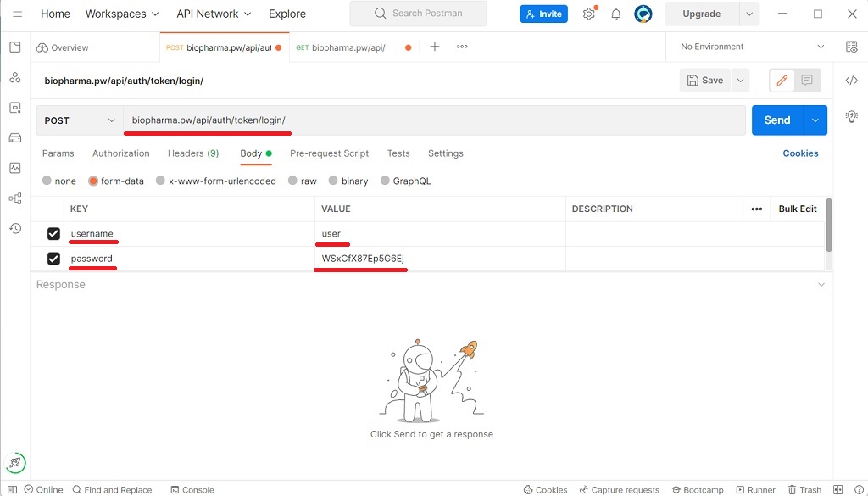Open the Mock Servers sidebar icon
Screen dimensions: 868x496
click(x=15, y=138)
